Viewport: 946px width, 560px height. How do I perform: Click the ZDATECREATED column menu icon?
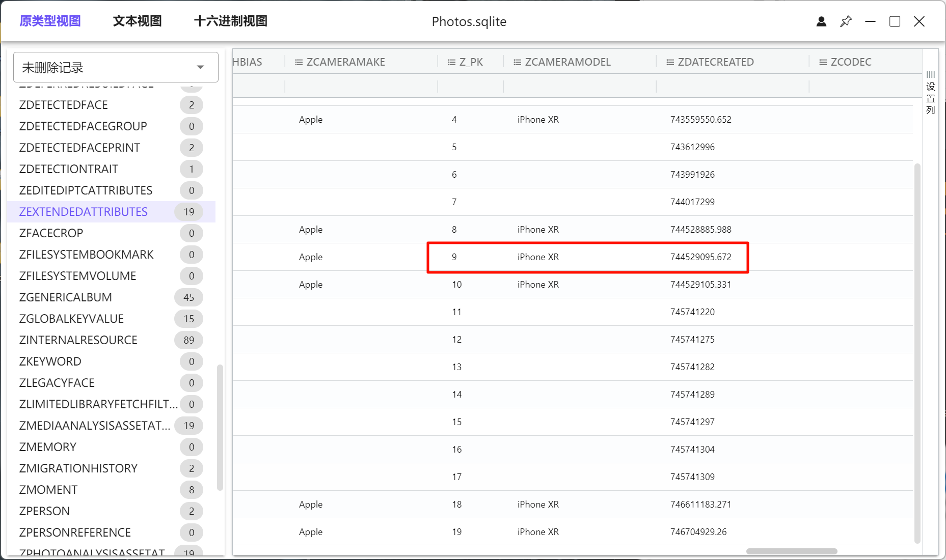coord(670,62)
